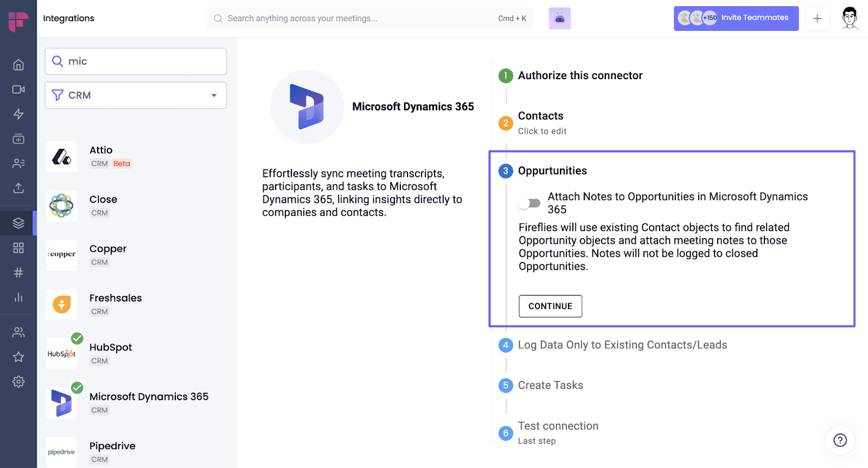The height and width of the screenshot is (468, 868).
Task: Click the Fireflies logo in sidebar
Action: 18,22
